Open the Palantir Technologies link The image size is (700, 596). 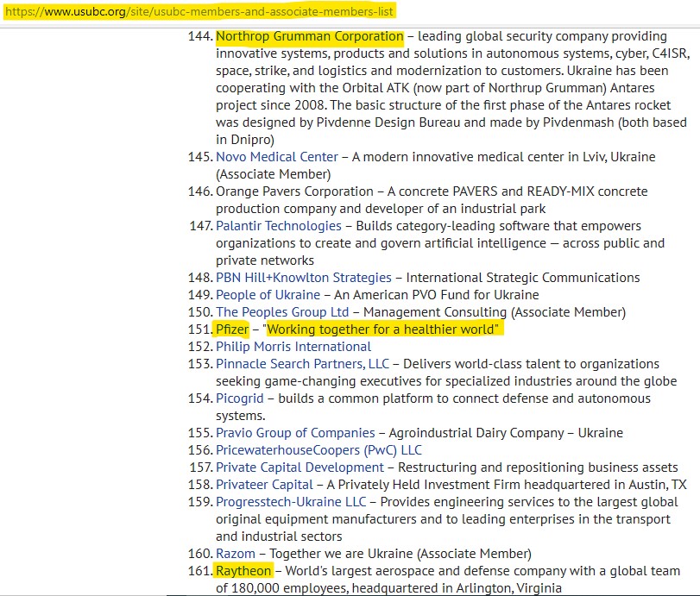[279, 226]
